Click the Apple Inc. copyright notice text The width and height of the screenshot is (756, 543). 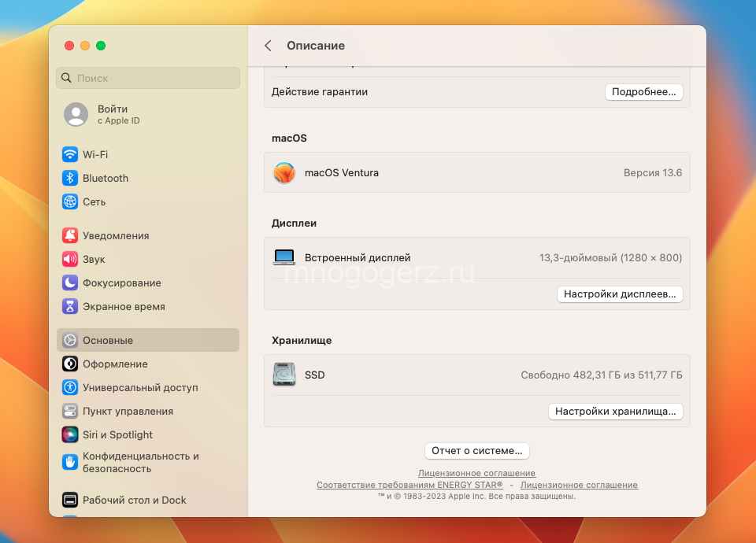477,497
